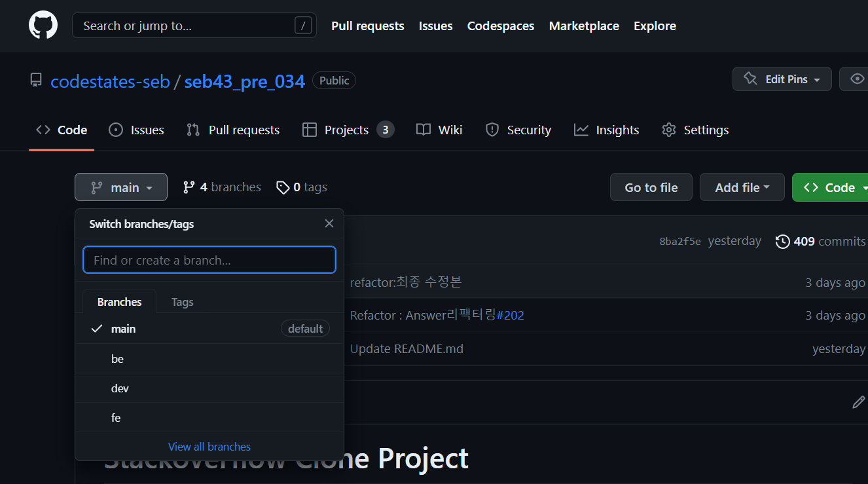Image resolution: width=868 pixels, height=484 pixels.
Task: Open issue #202 link
Action: [x=510, y=316]
